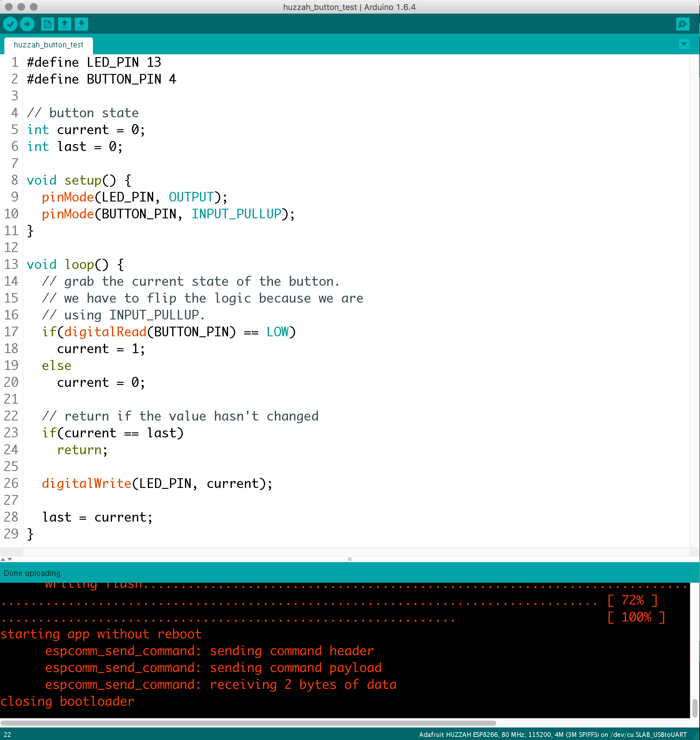This screenshot has height=740, width=700.
Task: Click the board info text in footer
Action: [x=552, y=734]
